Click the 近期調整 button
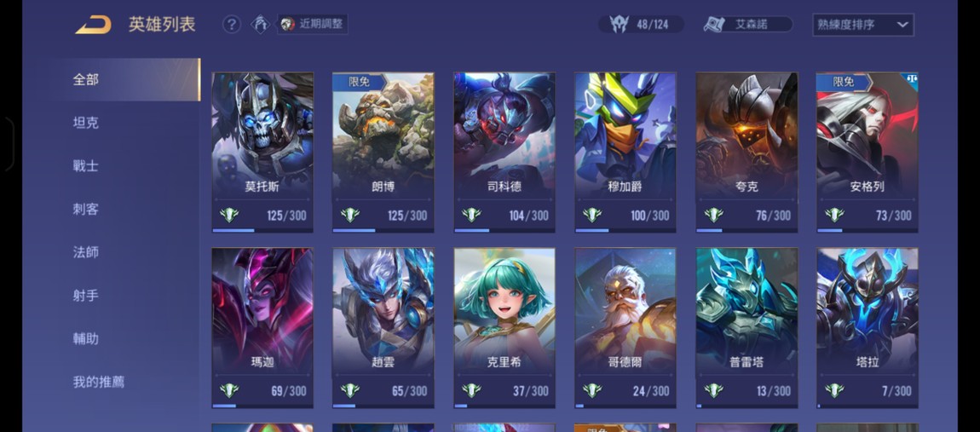The width and height of the screenshot is (980, 432). tap(313, 25)
